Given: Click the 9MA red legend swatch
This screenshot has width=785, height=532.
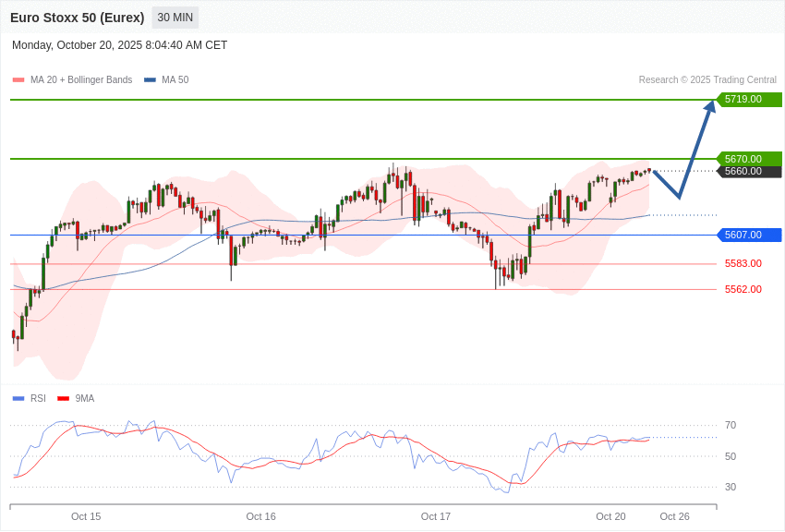Looking at the screenshot, I should 63,399.
